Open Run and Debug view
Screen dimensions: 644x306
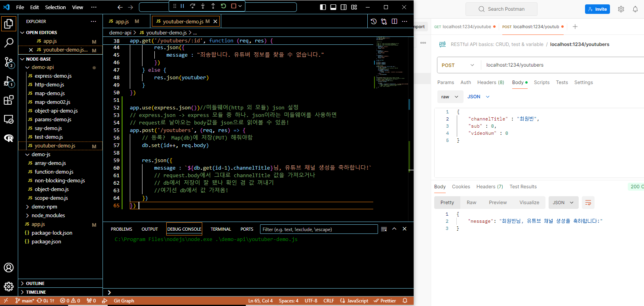9,82
